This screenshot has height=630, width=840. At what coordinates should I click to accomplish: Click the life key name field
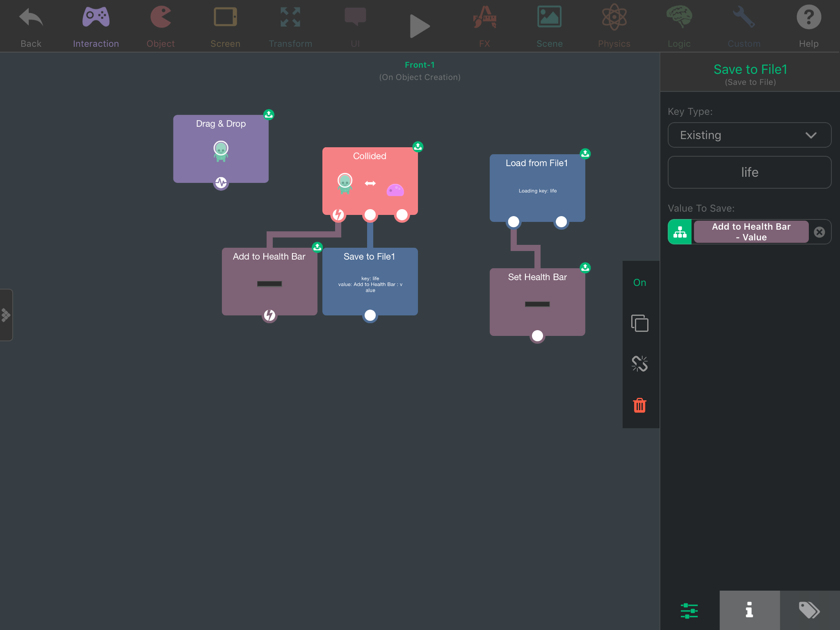749,172
